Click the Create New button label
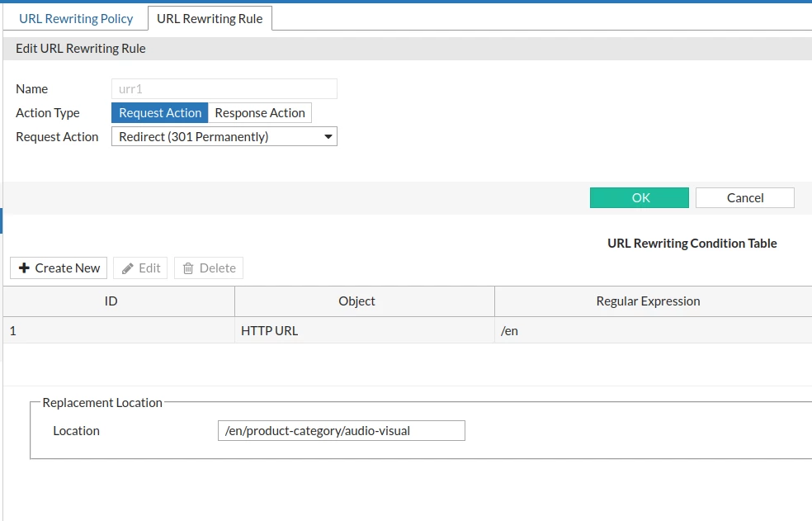The width and height of the screenshot is (812, 521). 68,268
